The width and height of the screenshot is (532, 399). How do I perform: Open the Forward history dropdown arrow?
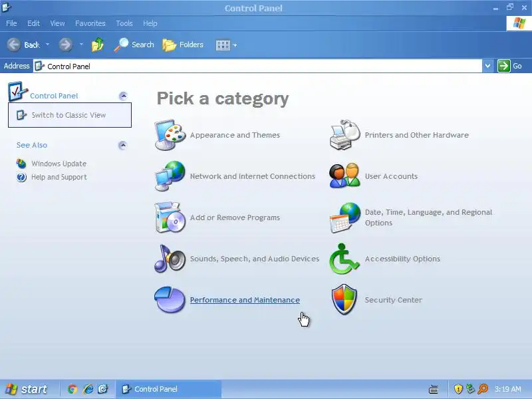pos(81,45)
